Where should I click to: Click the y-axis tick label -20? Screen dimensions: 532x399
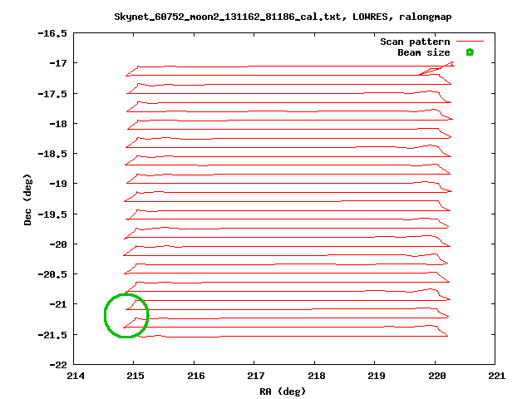58,244
